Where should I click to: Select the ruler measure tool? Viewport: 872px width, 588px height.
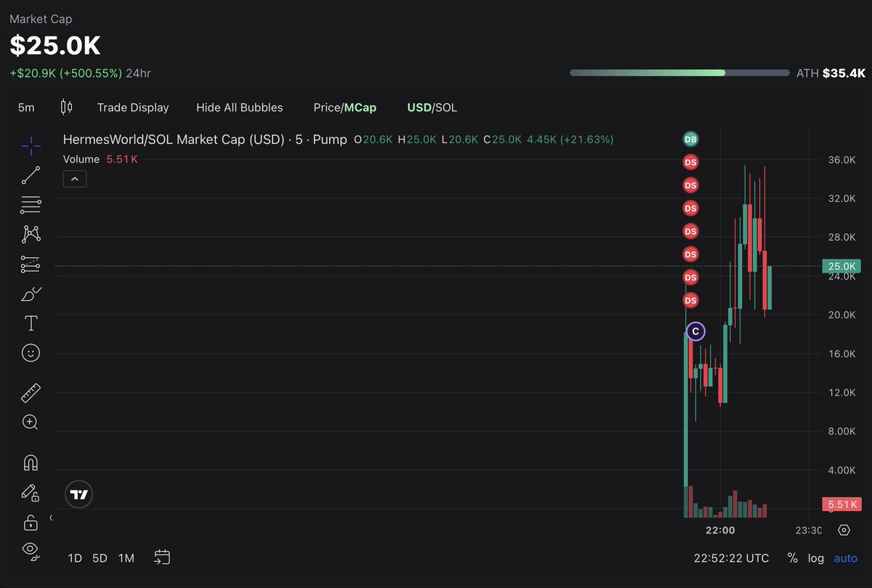31,393
